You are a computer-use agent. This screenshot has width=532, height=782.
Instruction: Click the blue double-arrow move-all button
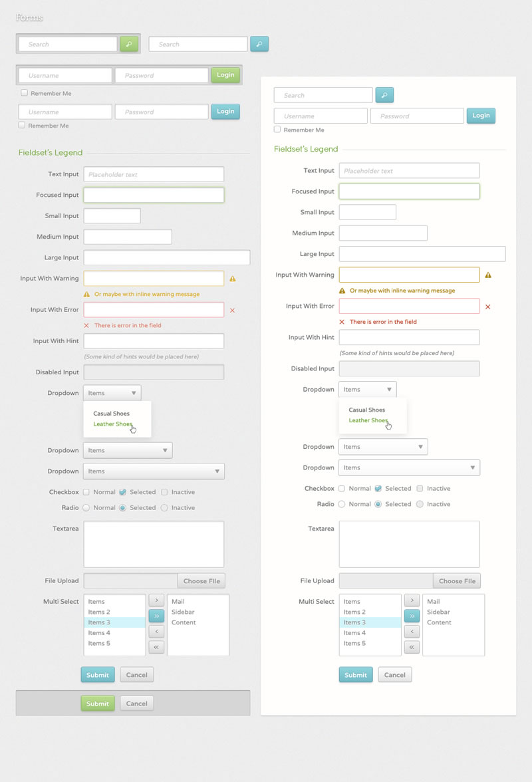pyautogui.click(x=156, y=615)
